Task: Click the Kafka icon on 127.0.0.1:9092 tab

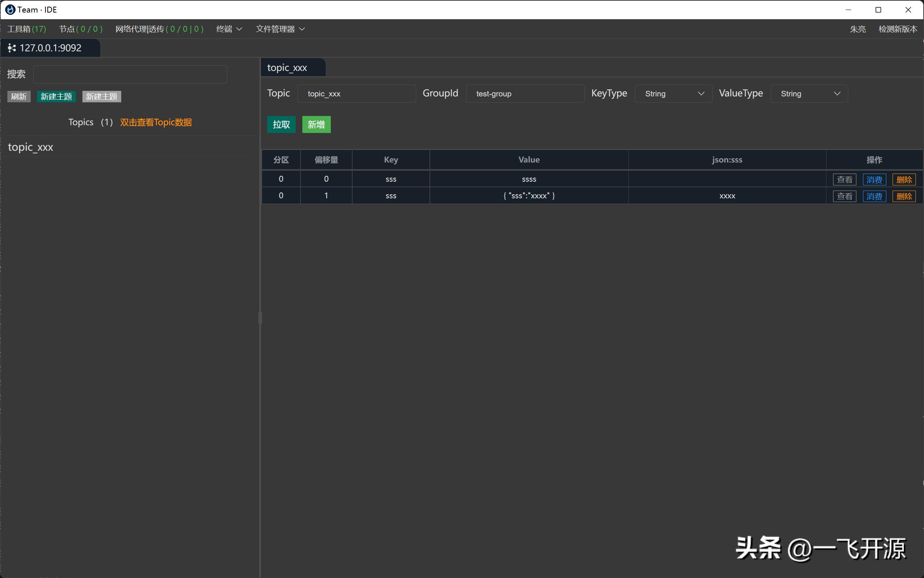Action: click(12, 48)
